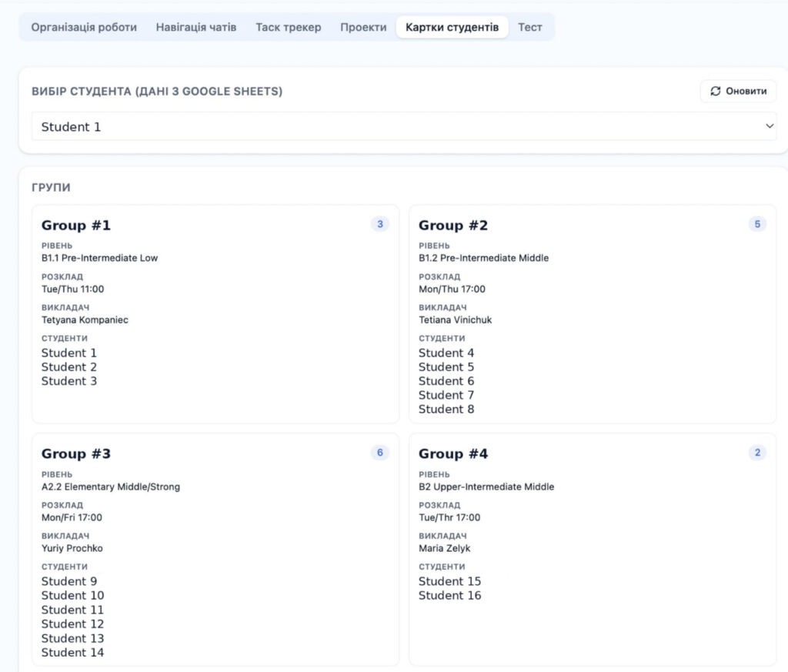Viewport: 788px width, 672px height.
Task: Click the level B1.1 Pre-Intermediate Low
Action: coord(99,258)
